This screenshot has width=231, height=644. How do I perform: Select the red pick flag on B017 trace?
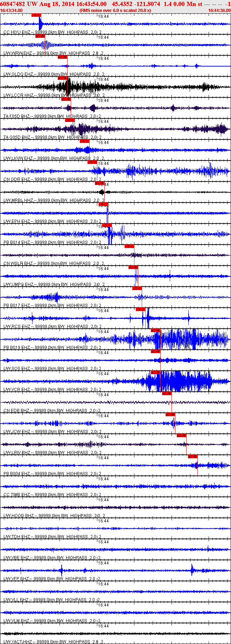click(x=137, y=288)
